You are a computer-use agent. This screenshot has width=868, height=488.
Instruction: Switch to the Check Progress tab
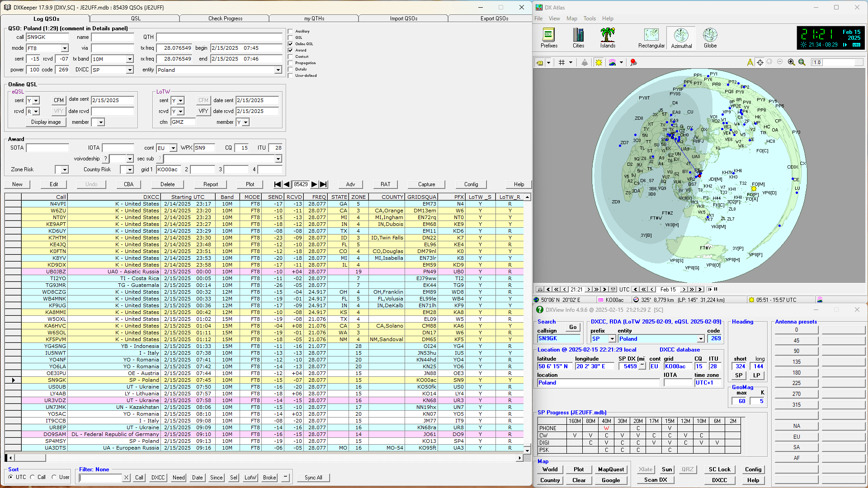(225, 19)
